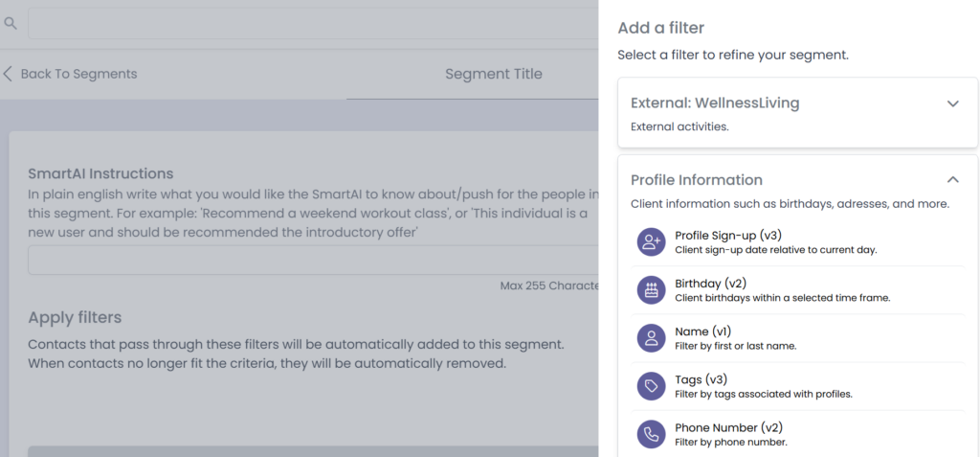The image size is (980, 457).
Task: Click the Phone Number handset icon
Action: pos(652,434)
